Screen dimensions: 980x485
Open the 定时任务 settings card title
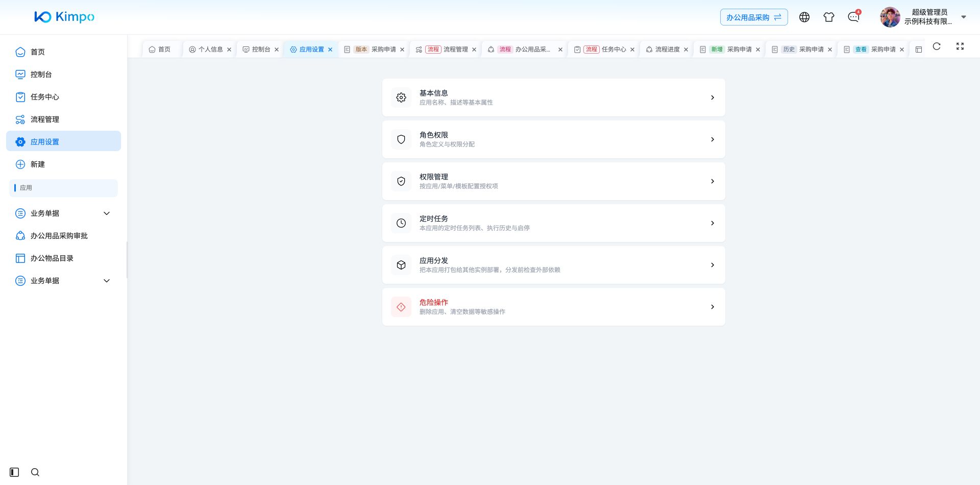point(434,219)
